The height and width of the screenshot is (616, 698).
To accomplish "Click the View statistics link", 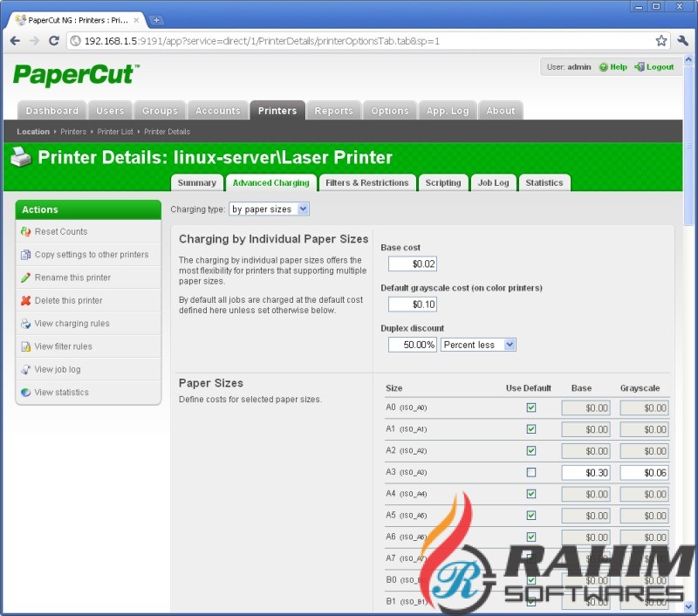I will click(61, 392).
